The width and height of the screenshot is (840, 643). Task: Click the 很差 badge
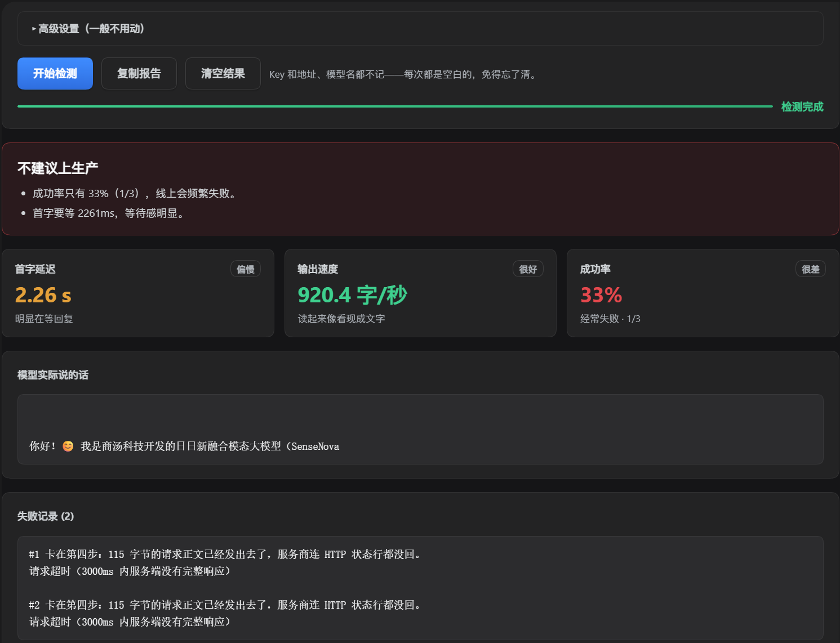[x=811, y=269]
